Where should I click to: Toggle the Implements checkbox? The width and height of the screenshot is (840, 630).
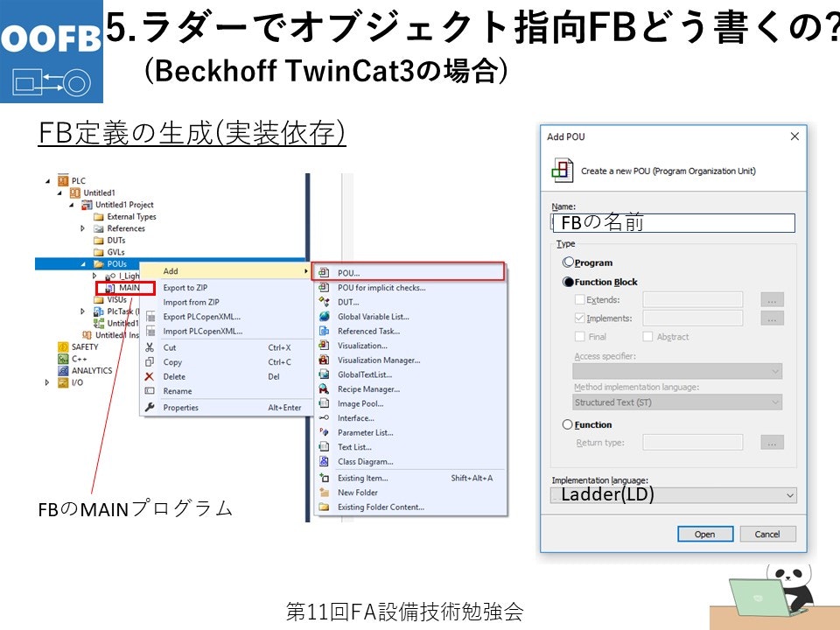pyautogui.click(x=579, y=318)
